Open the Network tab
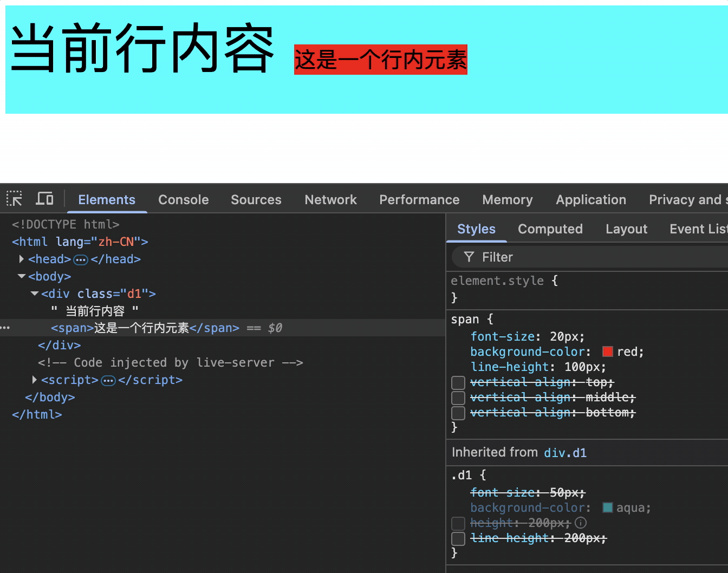The width and height of the screenshot is (728, 573). (330, 199)
